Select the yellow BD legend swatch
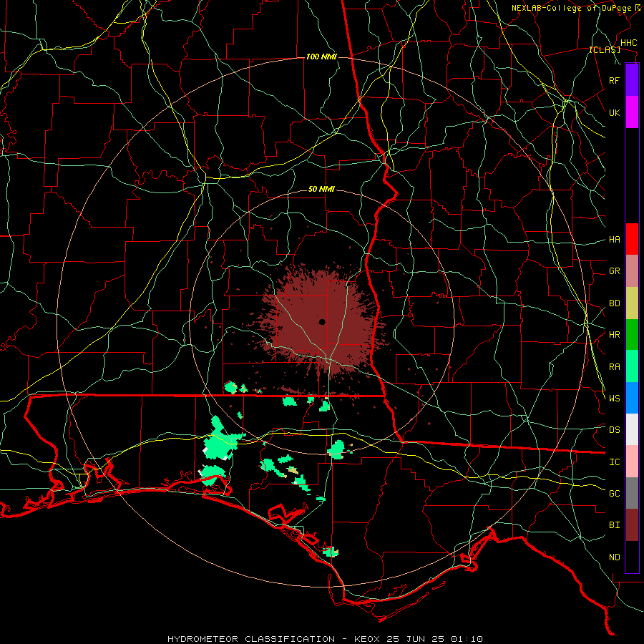Viewport: 644px width, 644px height. coord(632,303)
